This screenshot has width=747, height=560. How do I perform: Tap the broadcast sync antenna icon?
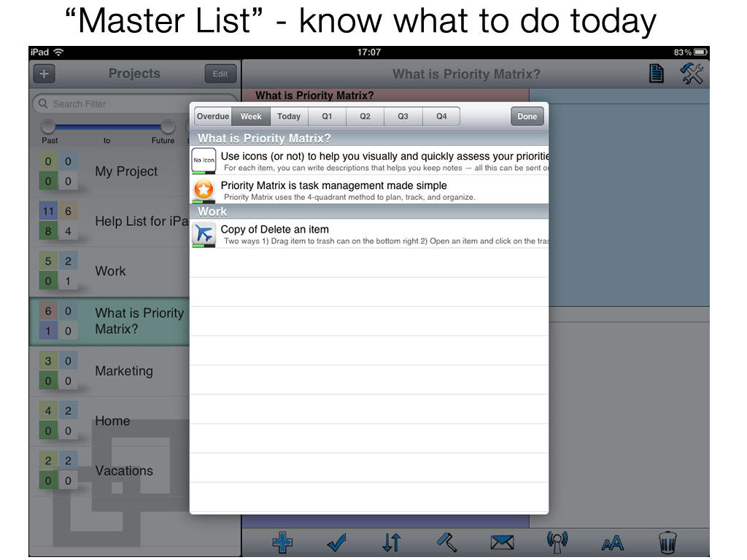[x=557, y=542]
